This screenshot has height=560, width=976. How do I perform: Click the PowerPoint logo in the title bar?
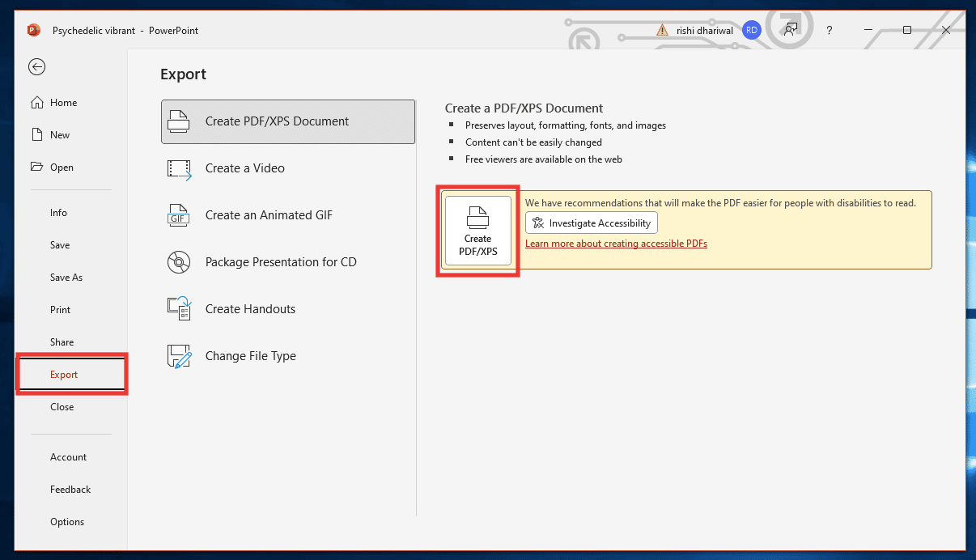point(32,30)
